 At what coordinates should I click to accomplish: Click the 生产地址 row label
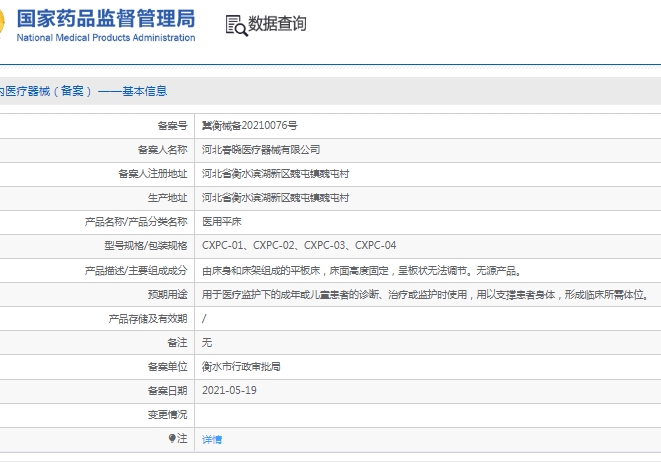167,198
